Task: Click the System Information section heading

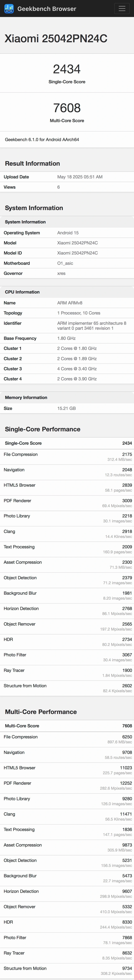Action: tap(34, 208)
